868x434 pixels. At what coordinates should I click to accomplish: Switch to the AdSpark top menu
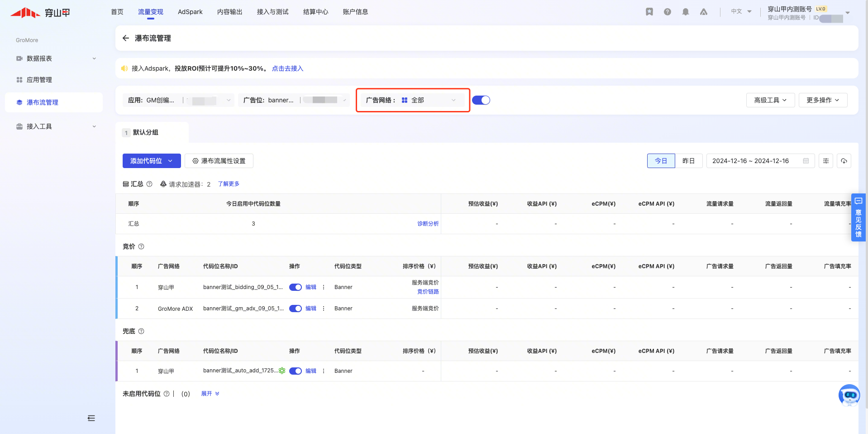click(x=190, y=12)
